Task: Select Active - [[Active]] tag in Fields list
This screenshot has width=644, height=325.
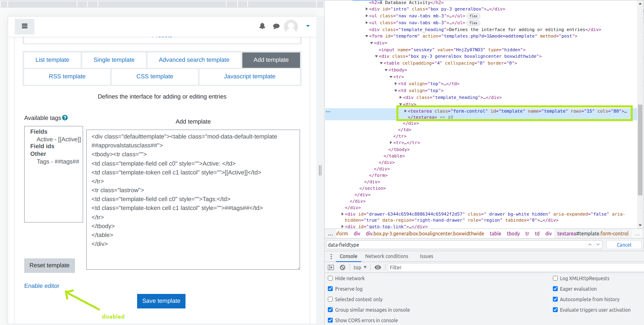Action: [59, 139]
